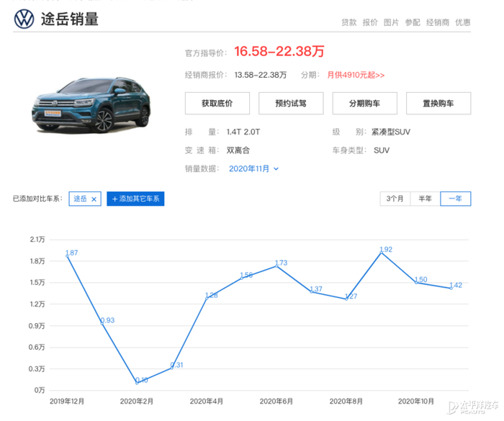Open the 优惠 tab
Screen dimensions: 504x421
coord(463,22)
